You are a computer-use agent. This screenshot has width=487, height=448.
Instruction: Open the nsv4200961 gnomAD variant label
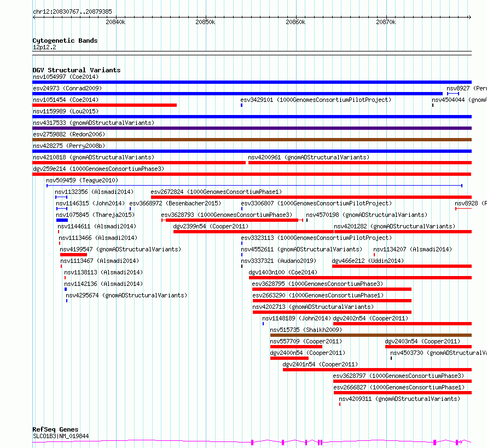click(x=309, y=157)
